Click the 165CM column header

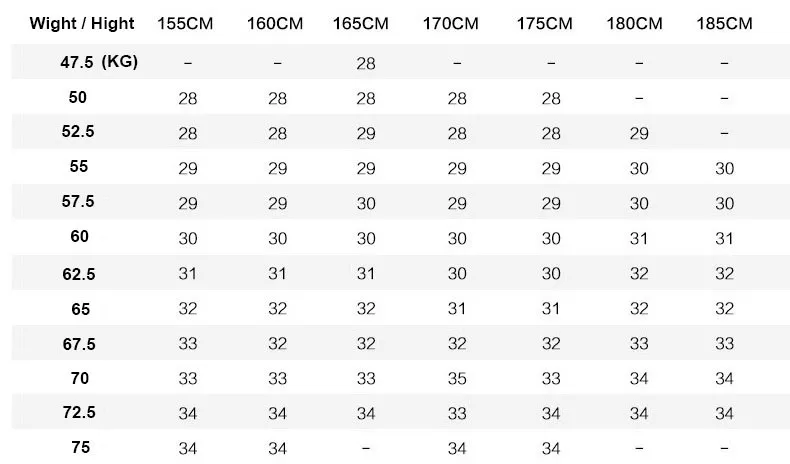tap(361, 24)
